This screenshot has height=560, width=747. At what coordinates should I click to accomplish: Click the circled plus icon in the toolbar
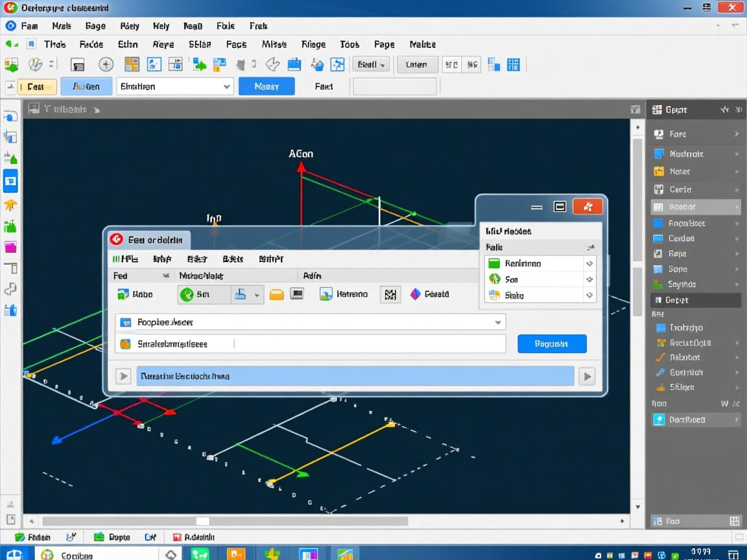(x=106, y=64)
